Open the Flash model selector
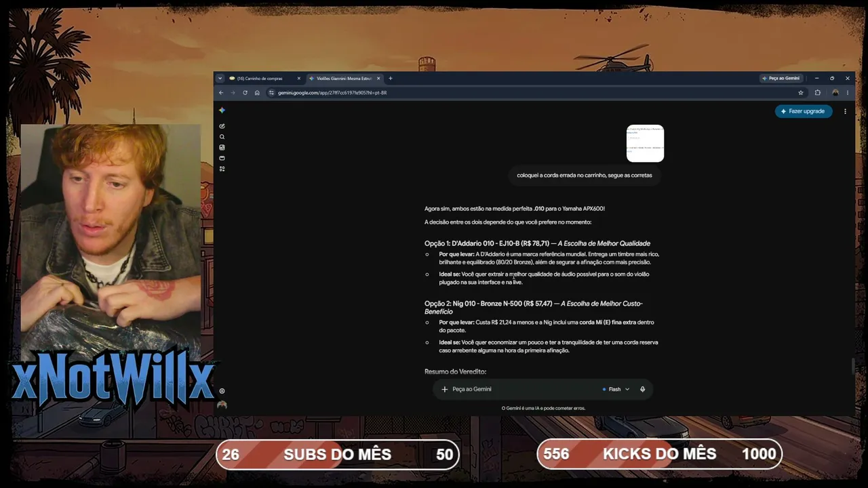 pos(616,389)
